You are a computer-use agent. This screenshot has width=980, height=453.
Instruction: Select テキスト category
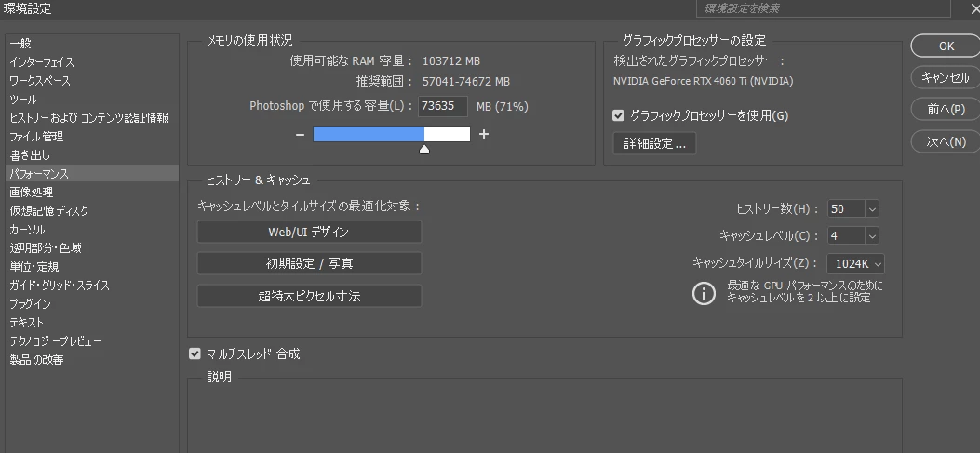click(x=92, y=323)
